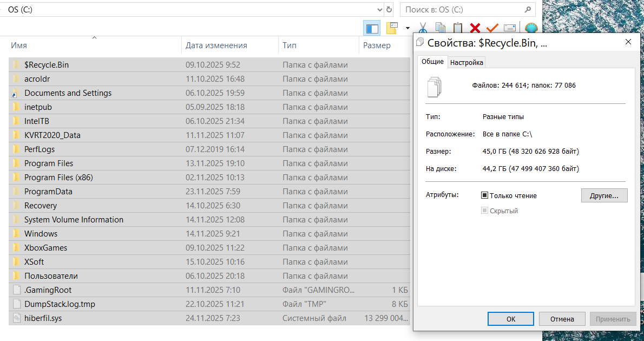Image resolution: width=644 pixels, height=341 pixels.
Task: Select the DumpStack.log.tmp file icon
Action: coord(16,304)
